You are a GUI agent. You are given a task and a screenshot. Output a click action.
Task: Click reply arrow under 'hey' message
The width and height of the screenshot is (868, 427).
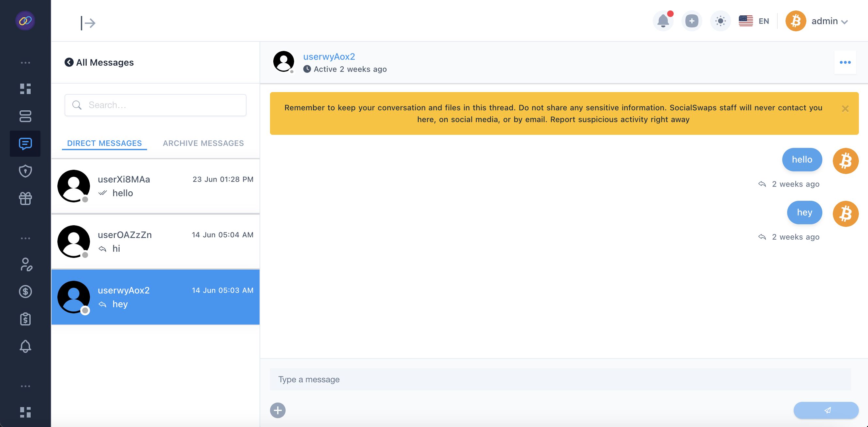coord(762,237)
